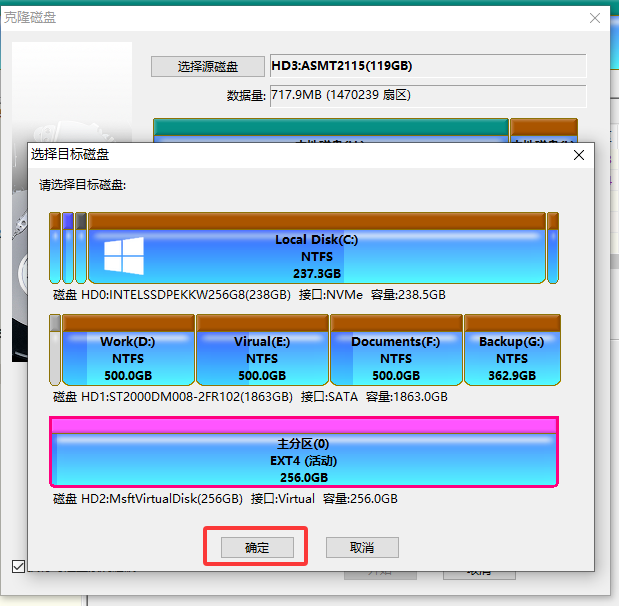
Task: Click the 容量:1863.0GB text
Action: click(x=407, y=396)
